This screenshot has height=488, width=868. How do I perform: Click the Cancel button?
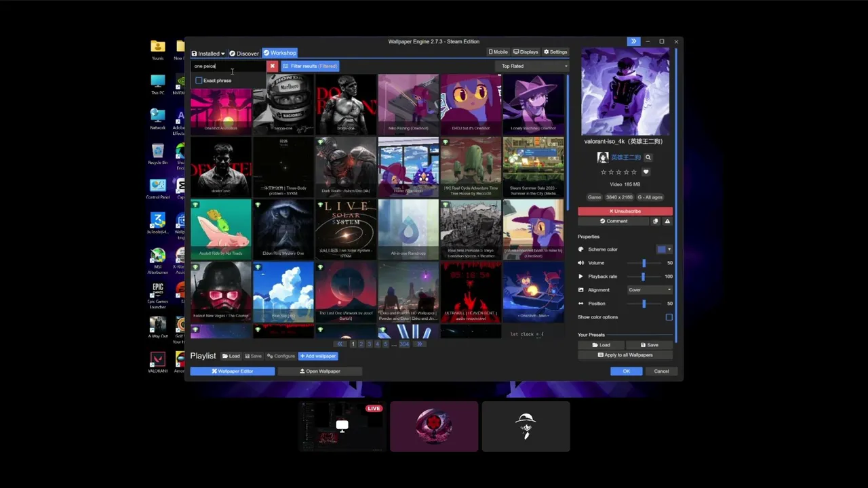pyautogui.click(x=661, y=371)
